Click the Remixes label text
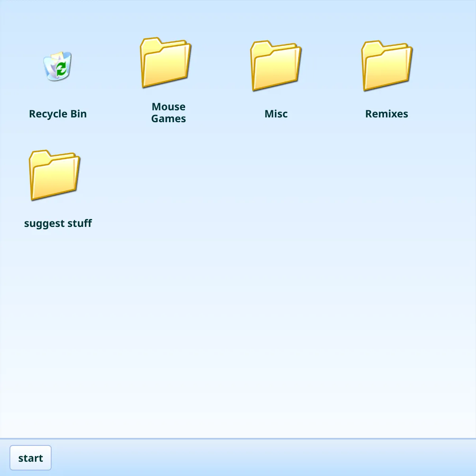 pos(387,114)
